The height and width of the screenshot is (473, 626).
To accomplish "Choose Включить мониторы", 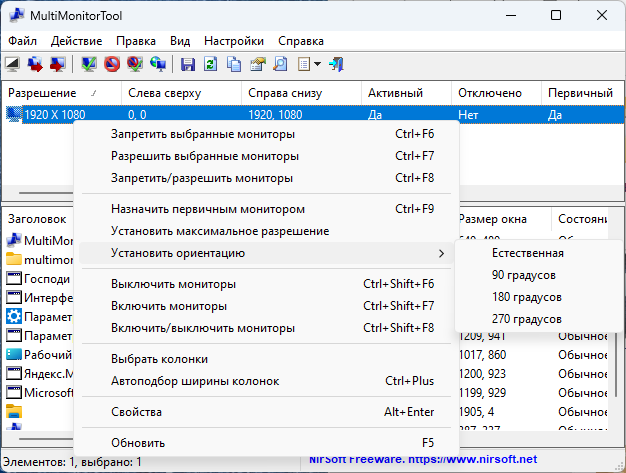I will [x=266, y=306].
